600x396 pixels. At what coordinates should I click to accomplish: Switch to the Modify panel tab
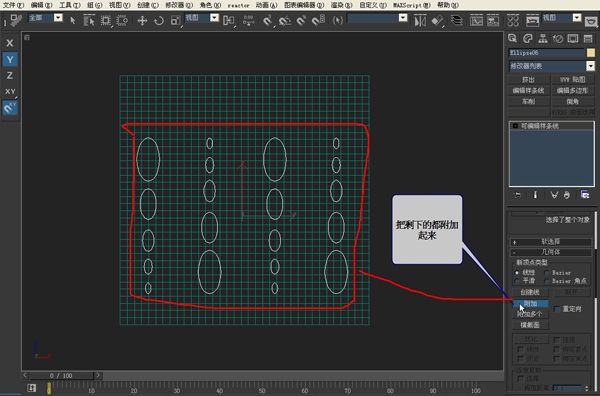click(528, 38)
